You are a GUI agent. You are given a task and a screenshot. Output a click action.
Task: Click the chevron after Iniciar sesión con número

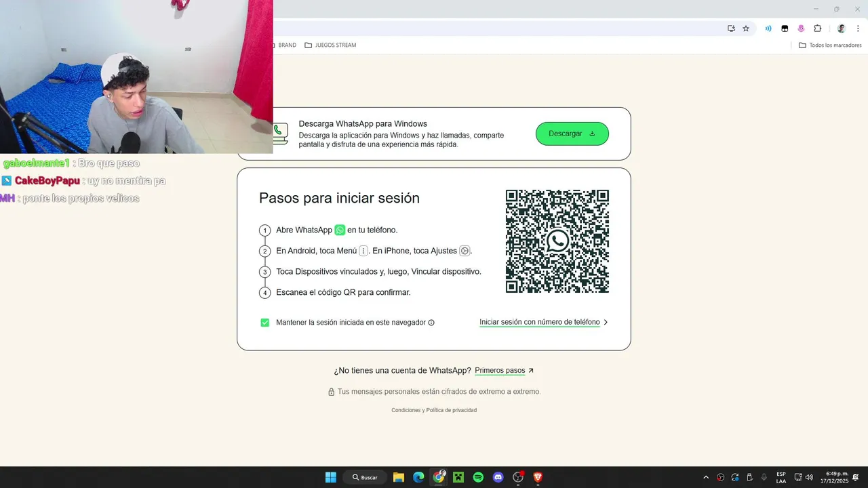[x=606, y=322]
